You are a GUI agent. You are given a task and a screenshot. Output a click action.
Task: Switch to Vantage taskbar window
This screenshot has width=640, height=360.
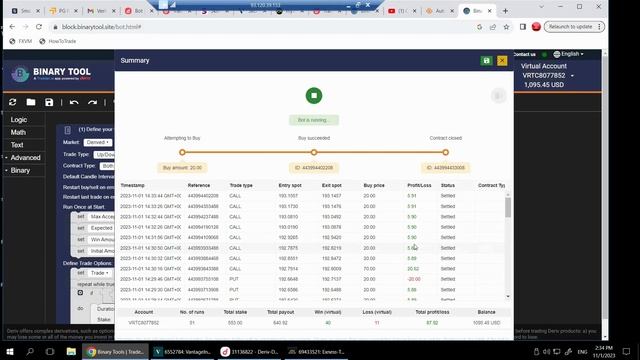coord(182,351)
